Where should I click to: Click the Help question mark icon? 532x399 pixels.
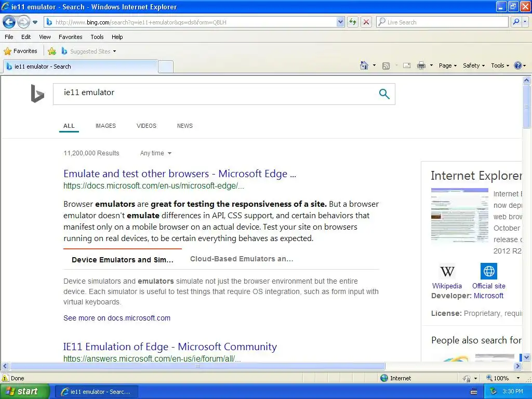517,65
